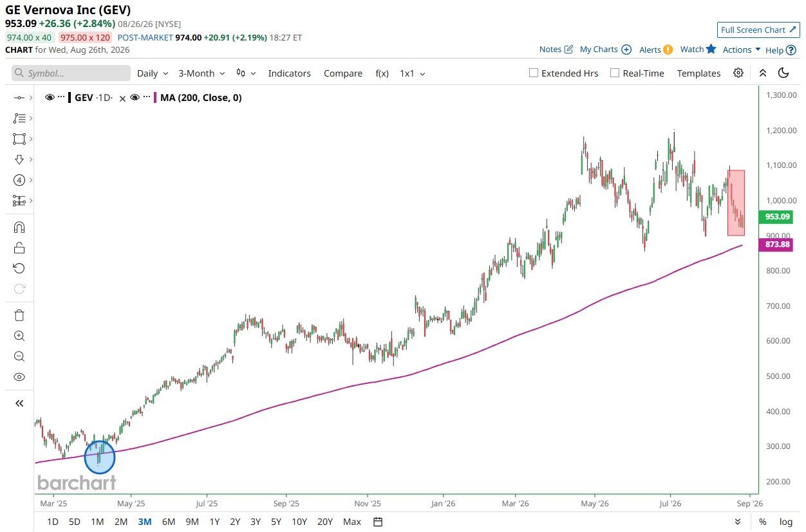Select the 20Y time range button

[x=325, y=522]
